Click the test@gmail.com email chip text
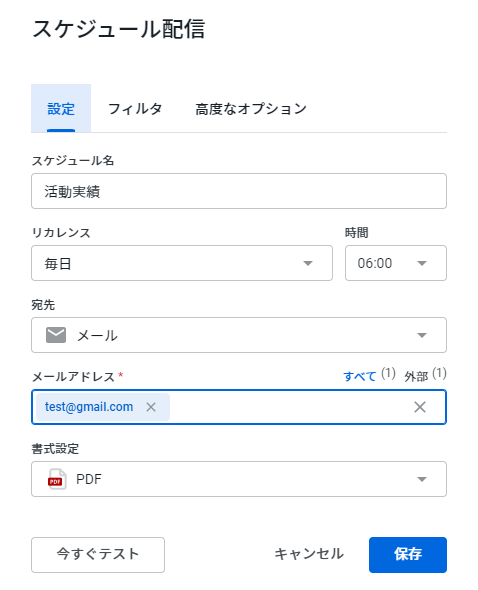 pyautogui.click(x=89, y=407)
